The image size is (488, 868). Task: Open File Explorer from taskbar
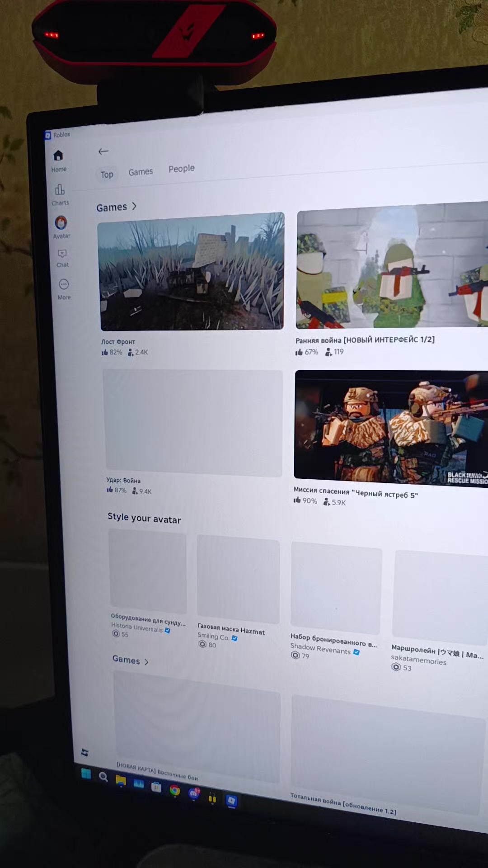pos(121,780)
